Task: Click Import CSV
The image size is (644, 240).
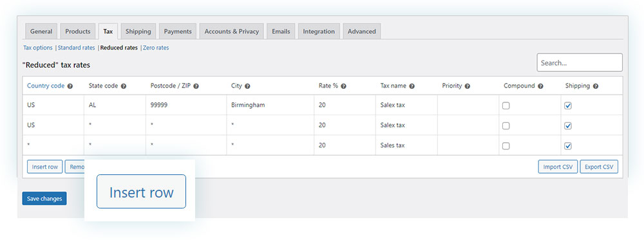Action: 558,167
